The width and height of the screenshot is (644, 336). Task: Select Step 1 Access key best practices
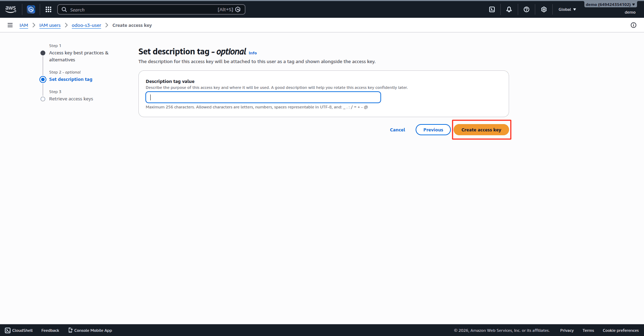[79, 56]
